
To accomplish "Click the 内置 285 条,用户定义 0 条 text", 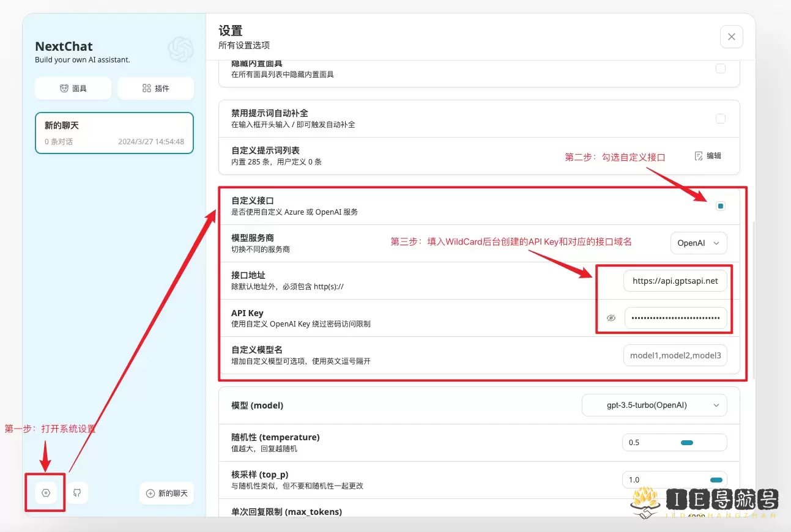I will tap(277, 162).
